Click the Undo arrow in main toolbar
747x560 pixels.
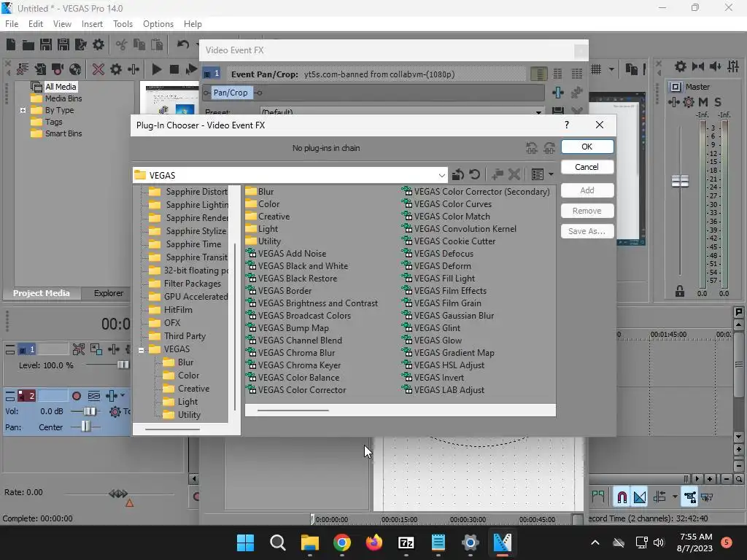[x=183, y=44]
